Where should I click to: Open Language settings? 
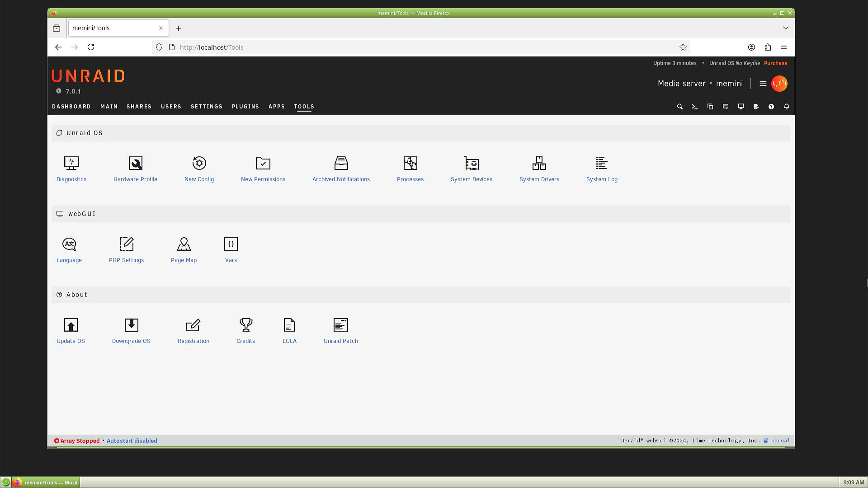tap(69, 250)
